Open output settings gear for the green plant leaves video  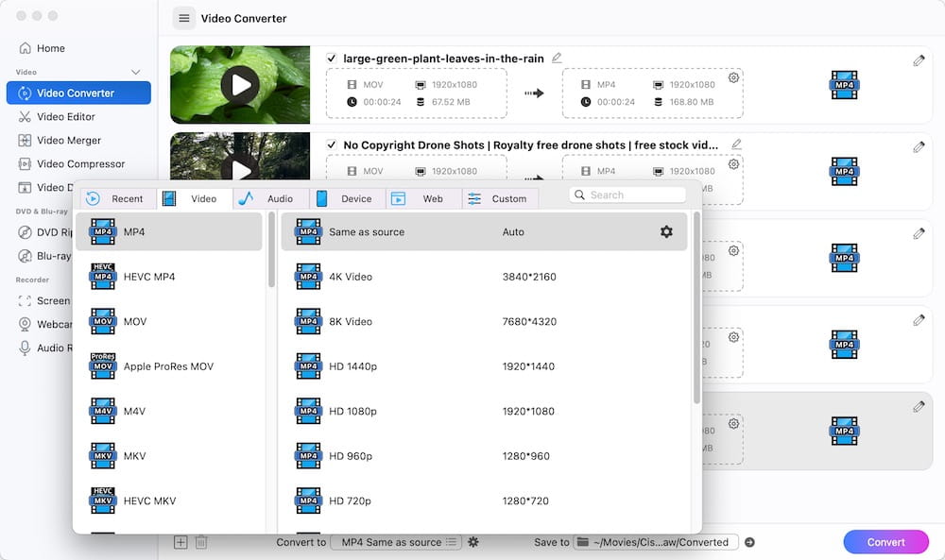click(x=733, y=77)
